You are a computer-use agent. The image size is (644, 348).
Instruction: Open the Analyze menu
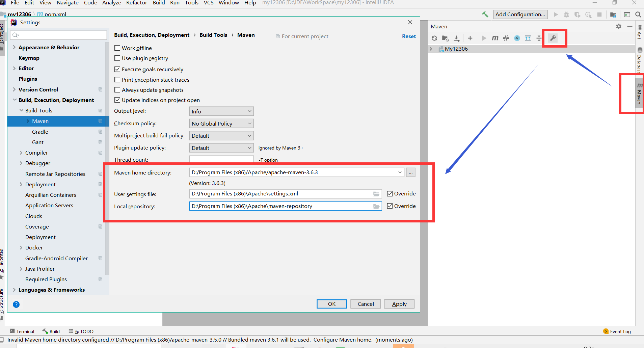point(112,3)
